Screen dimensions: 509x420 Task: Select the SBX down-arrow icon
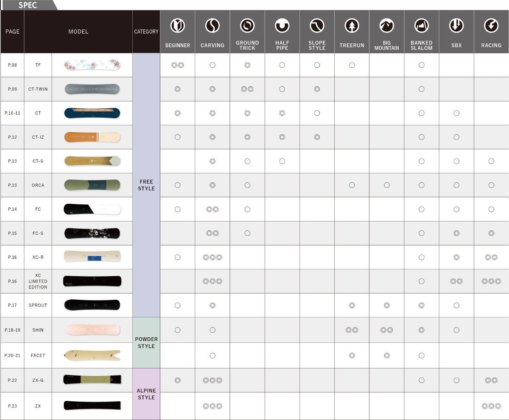[x=456, y=26]
